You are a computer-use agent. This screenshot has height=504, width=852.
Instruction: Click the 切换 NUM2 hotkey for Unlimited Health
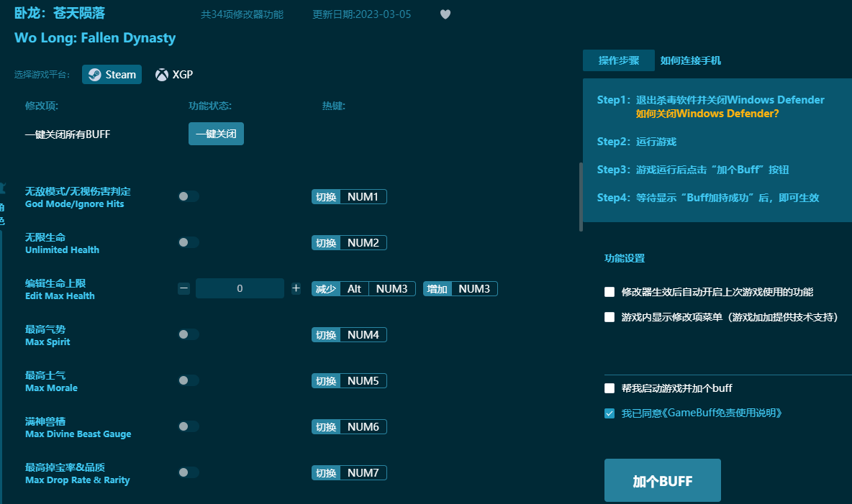point(349,243)
